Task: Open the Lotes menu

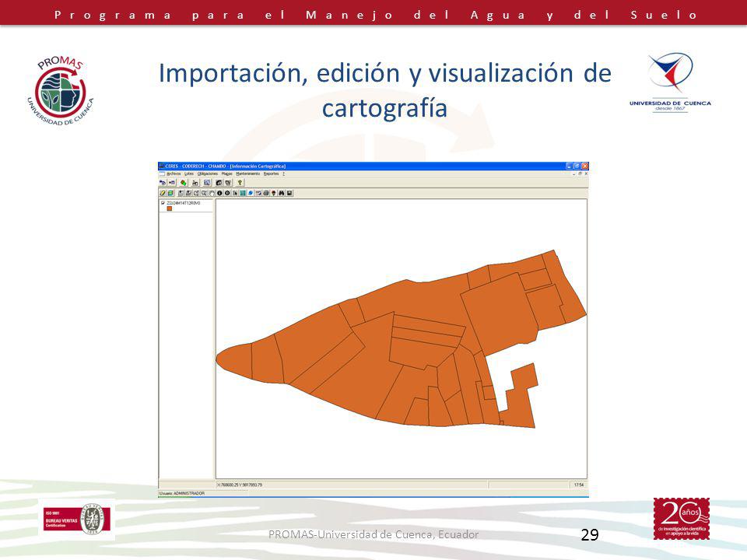Action: 189,173
